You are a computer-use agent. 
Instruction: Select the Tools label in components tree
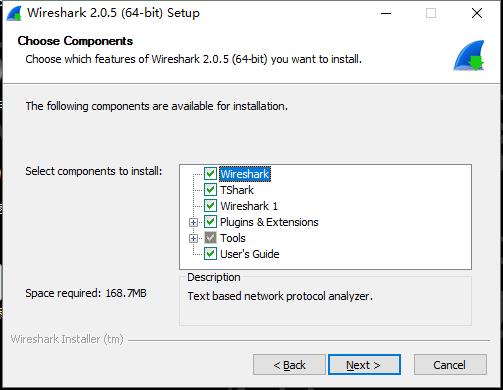pyautogui.click(x=233, y=238)
